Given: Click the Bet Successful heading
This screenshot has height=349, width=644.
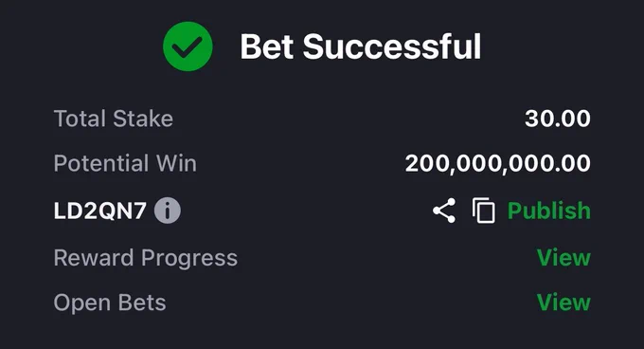Looking at the screenshot, I should 361,46.
